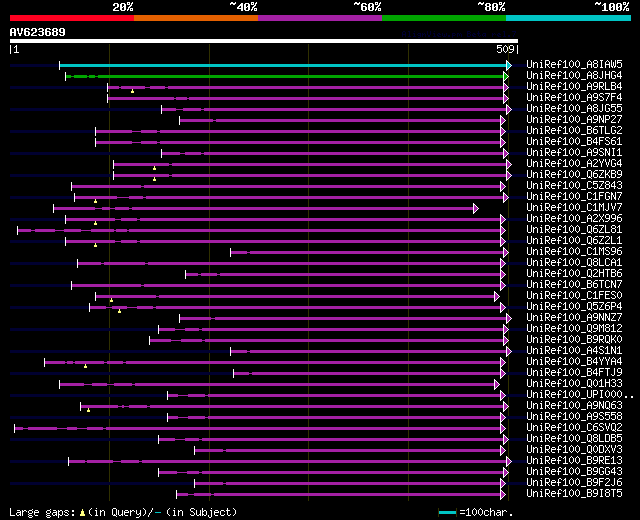Select the UniRef100_Q5Z6P4 label
Viewport: 640px width, 520px height.
pyautogui.click(x=574, y=307)
